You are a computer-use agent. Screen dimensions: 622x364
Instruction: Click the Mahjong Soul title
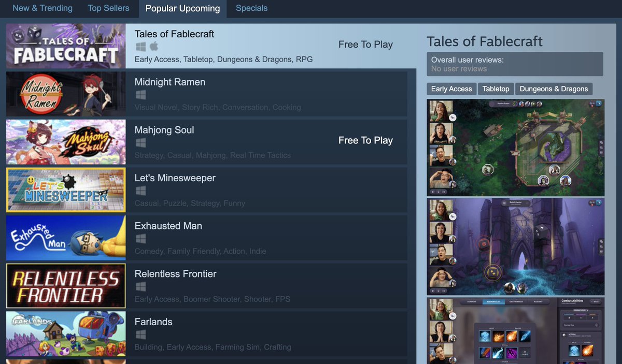pos(164,130)
